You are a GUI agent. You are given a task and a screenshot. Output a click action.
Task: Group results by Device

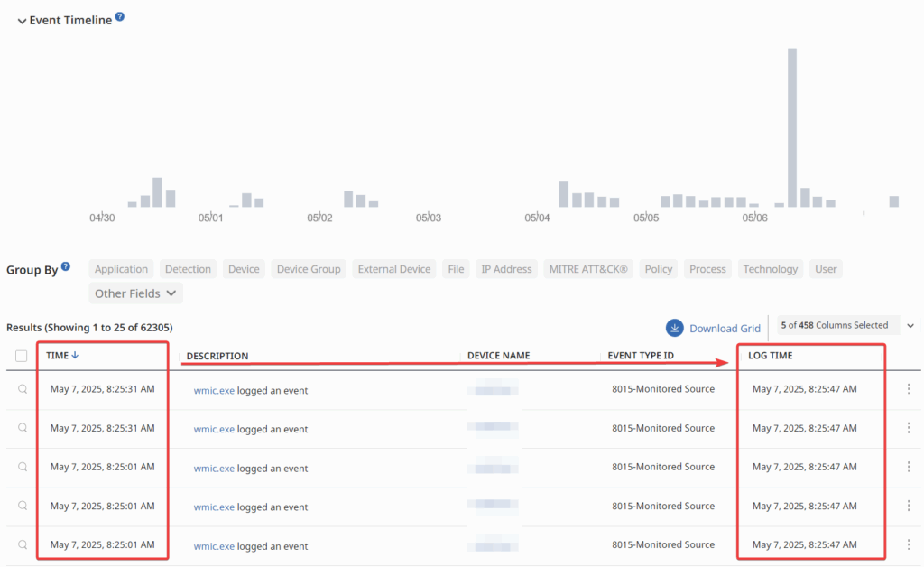tap(244, 269)
